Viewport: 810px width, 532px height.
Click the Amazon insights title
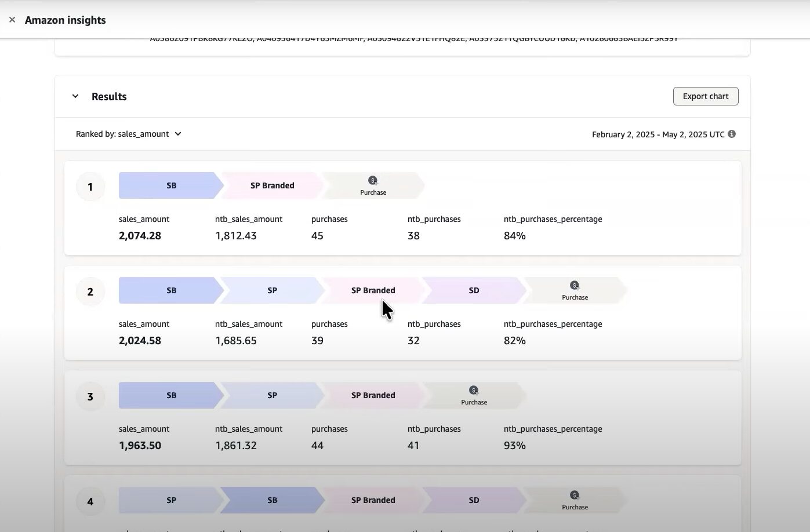coord(65,20)
